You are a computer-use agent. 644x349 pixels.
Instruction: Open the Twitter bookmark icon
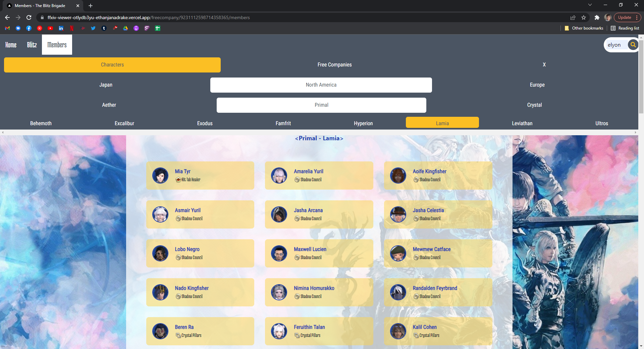pyautogui.click(x=93, y=28)
